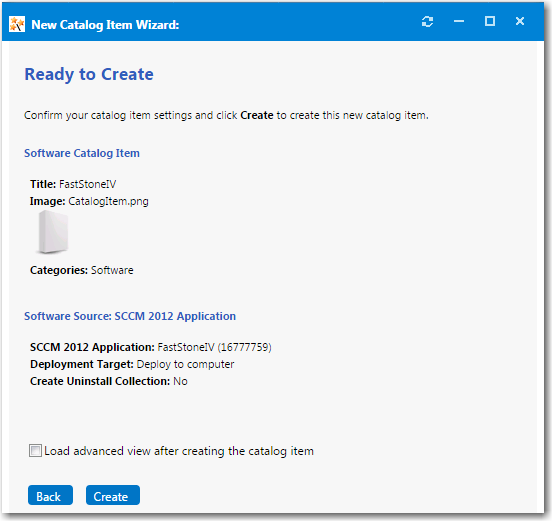Image resolution: width=552 pixels, height=521 pixels.
Task: Enable Load advanced view checkbox
Action: [35, 451]
